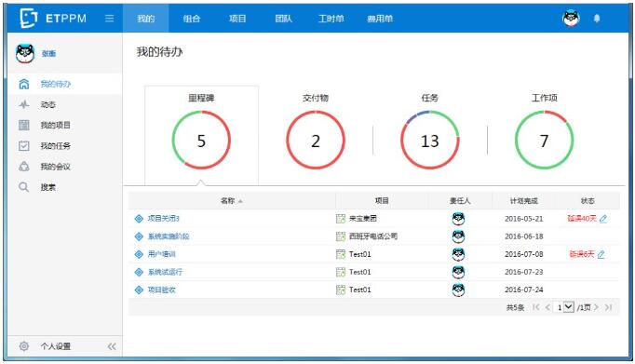The image size is (635, 364).
Task: Click the home icon for 我的待办
Action: click(x=24, y=84)
